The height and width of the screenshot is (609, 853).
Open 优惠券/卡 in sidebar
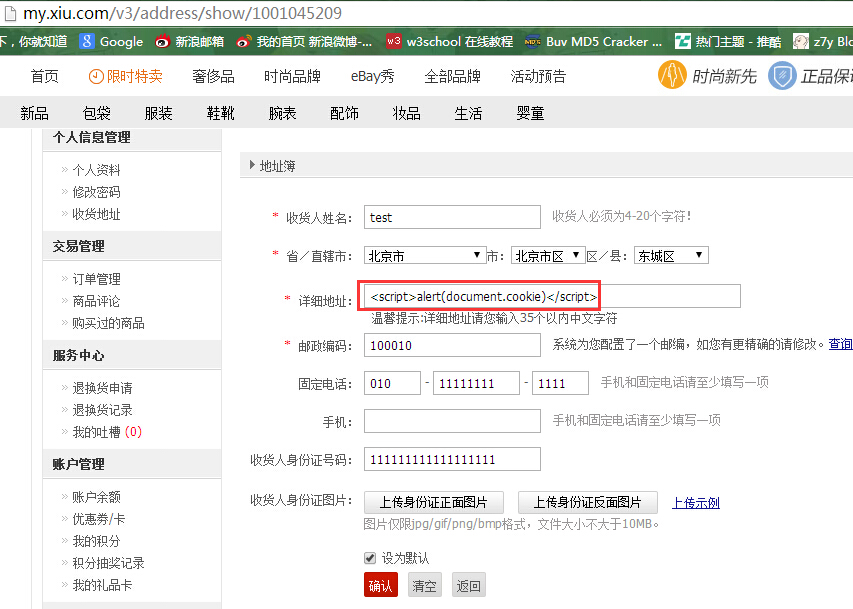click(98, 519)
